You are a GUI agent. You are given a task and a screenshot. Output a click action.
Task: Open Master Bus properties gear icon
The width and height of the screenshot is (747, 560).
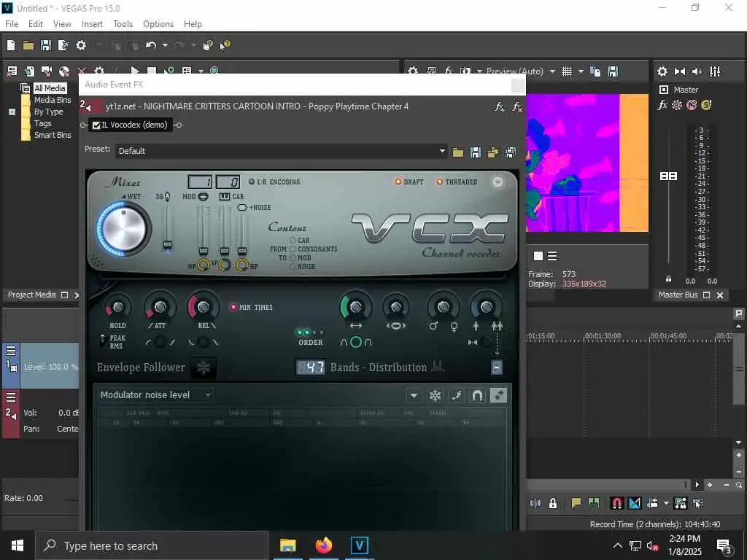tap(662, 71)
